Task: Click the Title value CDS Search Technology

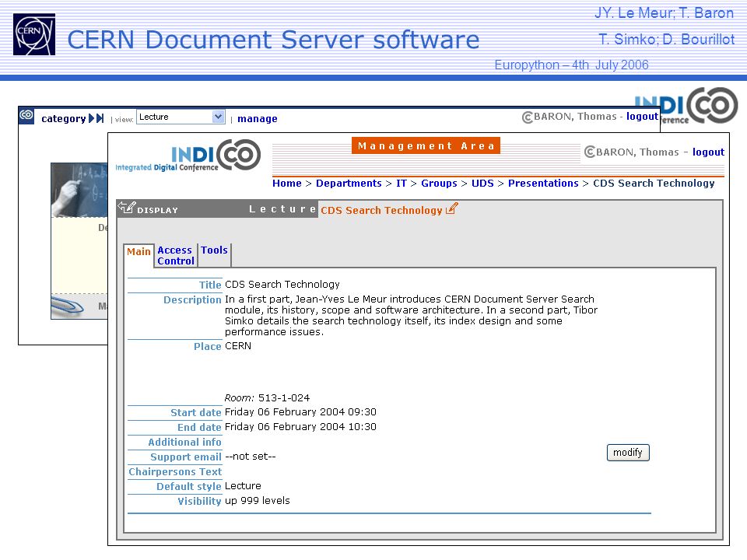Action: coord(282,285)
